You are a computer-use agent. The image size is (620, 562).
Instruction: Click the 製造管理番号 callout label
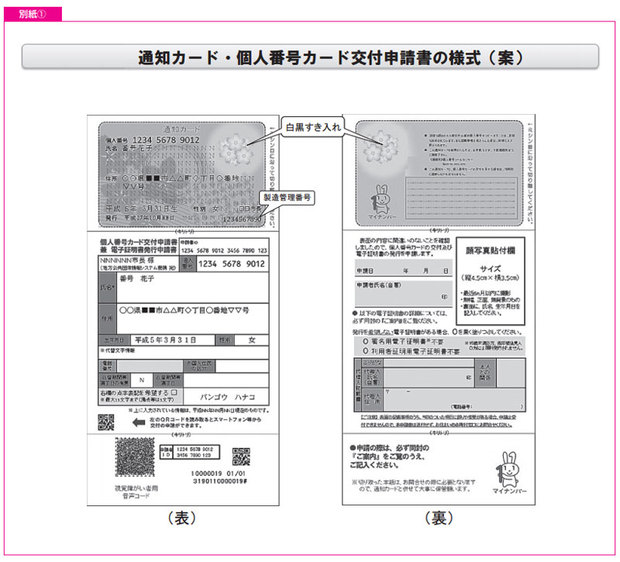(x=288, y=198)
